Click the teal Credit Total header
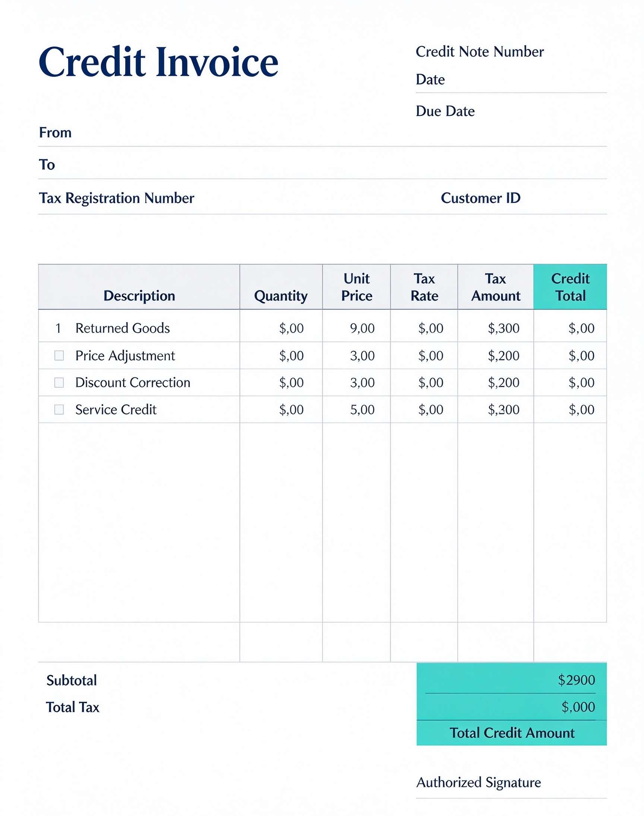Image resolution: width=644 pixels, height=816 pixels. (570, 287)
